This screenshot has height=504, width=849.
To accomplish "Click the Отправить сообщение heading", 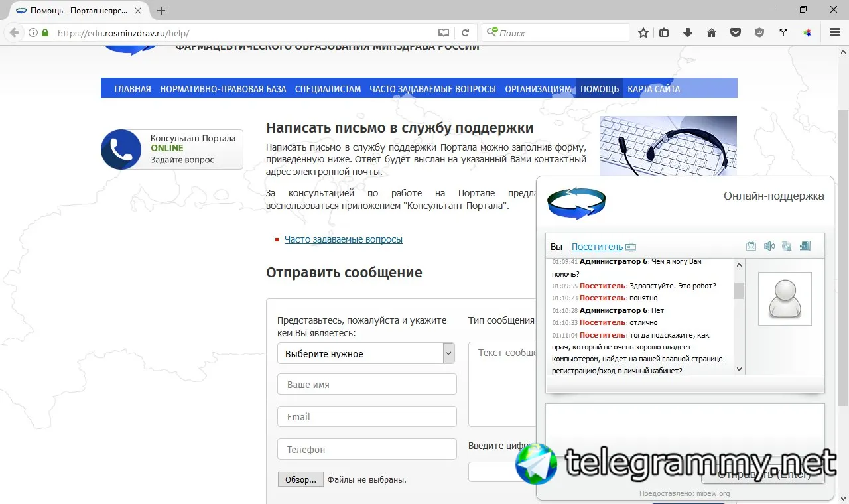I will tap(344, 272).
